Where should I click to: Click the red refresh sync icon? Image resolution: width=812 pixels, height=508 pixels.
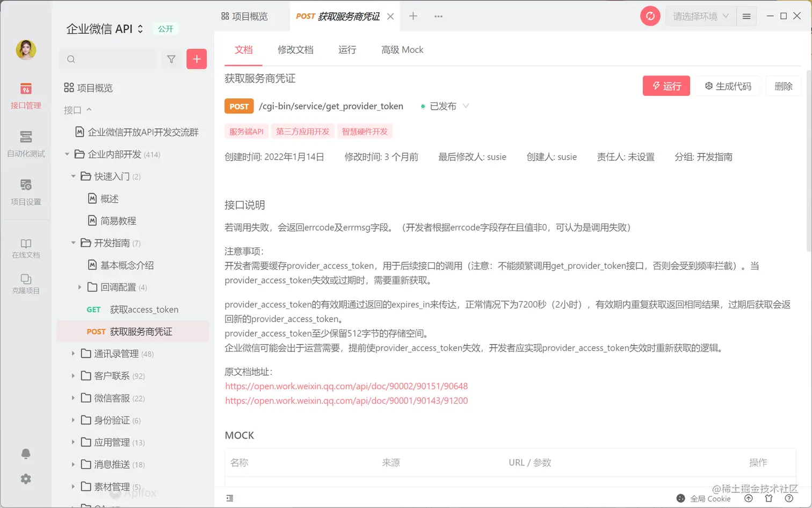(x=650, y=16)
